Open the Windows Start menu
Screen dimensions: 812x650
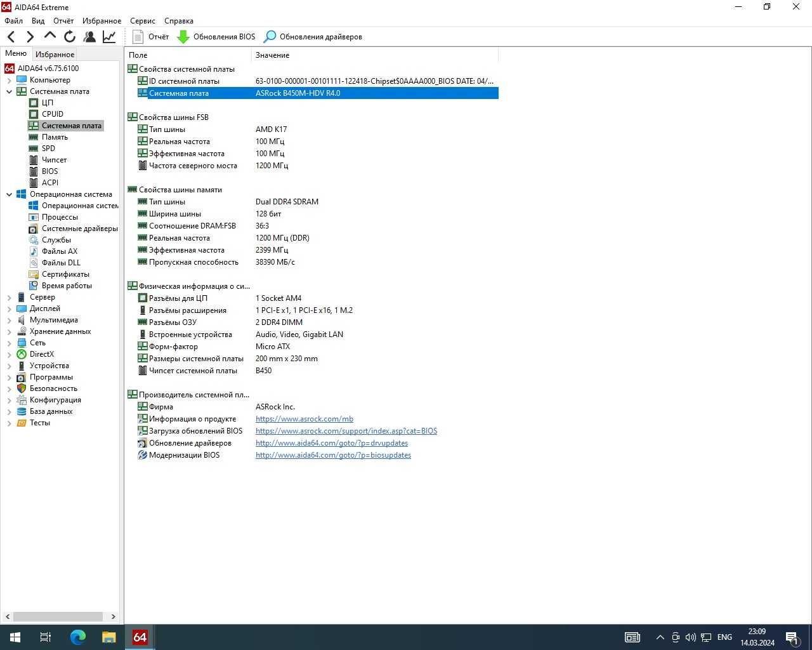15,637
